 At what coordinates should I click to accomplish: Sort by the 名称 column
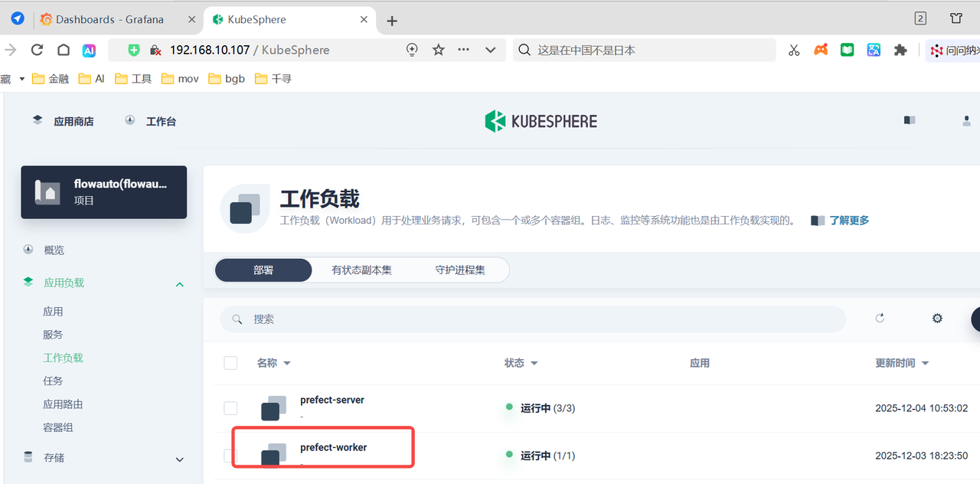click(x=273, y=363)
